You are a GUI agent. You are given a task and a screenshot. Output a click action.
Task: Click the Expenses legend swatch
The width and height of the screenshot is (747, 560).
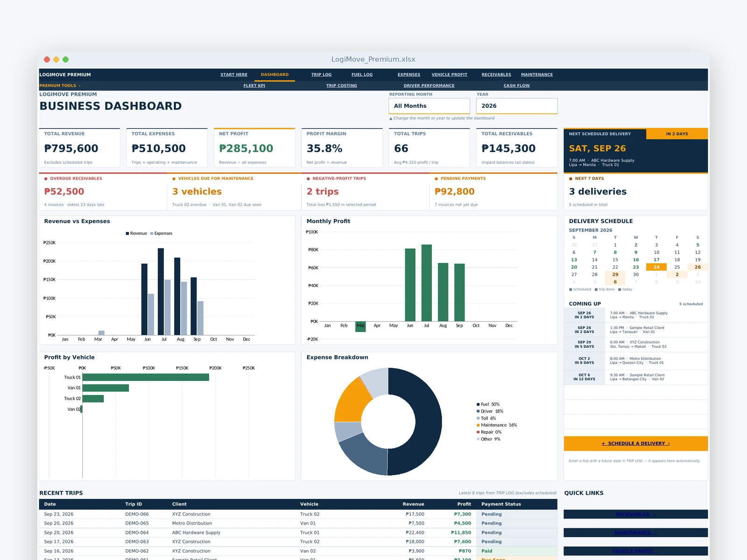(x=152, y=233)
